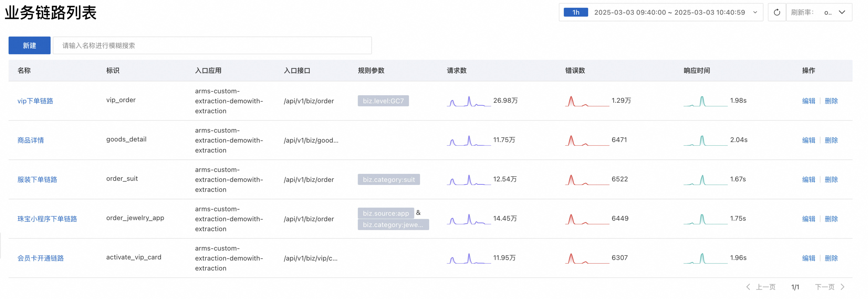Viewport: 868px width, 299px height.
Task: Click response time sparkline for vip下单链路
Action: [705, 101]
